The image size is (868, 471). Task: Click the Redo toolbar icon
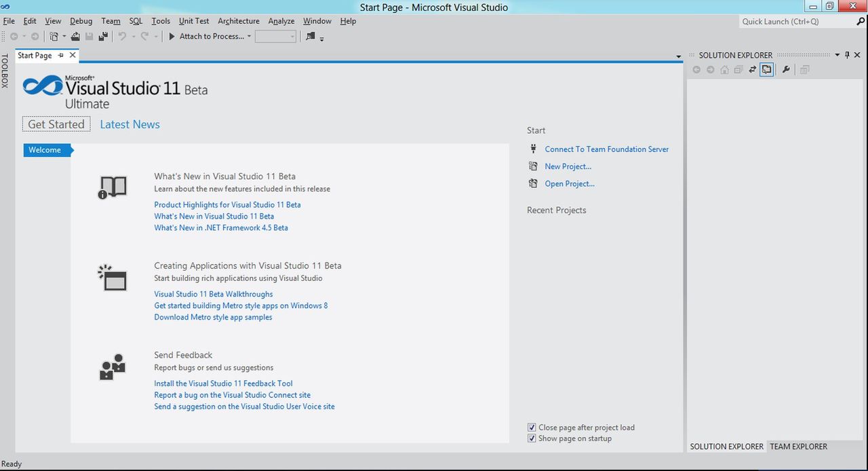144,36
